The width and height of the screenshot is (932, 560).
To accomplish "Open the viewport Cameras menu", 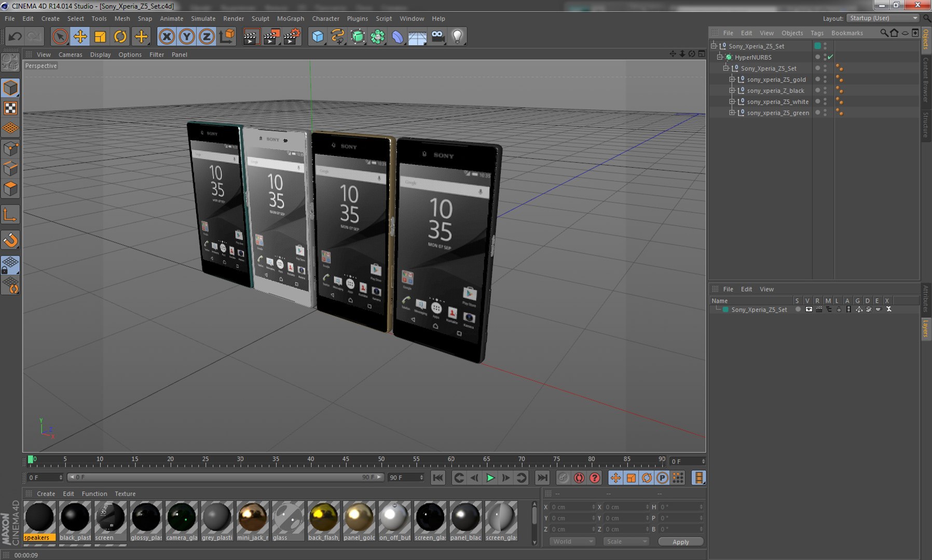I will pyautogui.click(x=70, y=54).
